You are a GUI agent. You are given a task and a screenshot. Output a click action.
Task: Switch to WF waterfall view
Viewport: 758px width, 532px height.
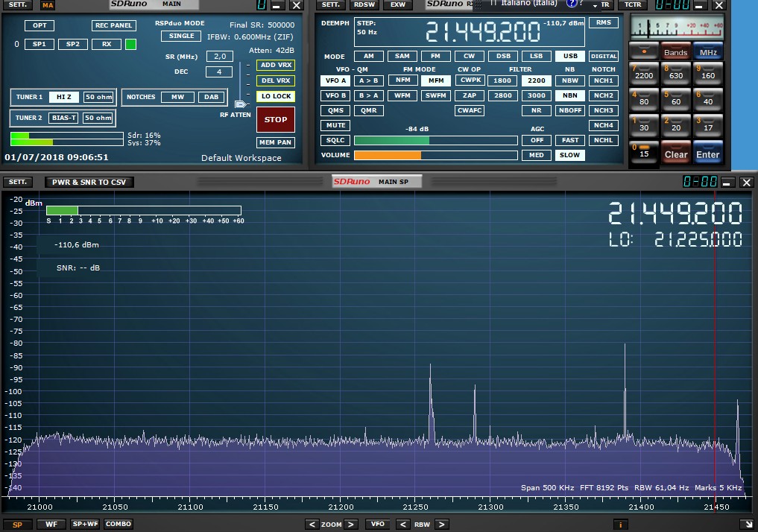51,525
